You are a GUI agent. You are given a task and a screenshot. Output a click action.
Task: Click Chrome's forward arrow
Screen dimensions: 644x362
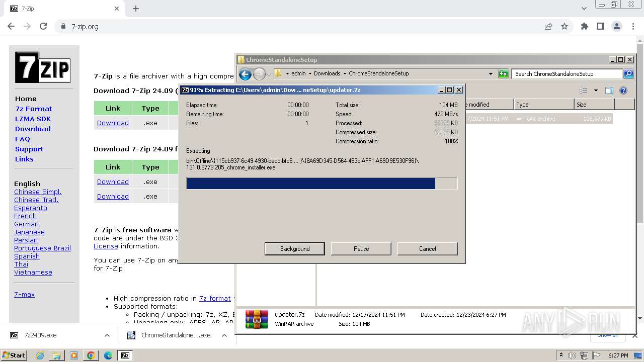[x=27, y=27]
